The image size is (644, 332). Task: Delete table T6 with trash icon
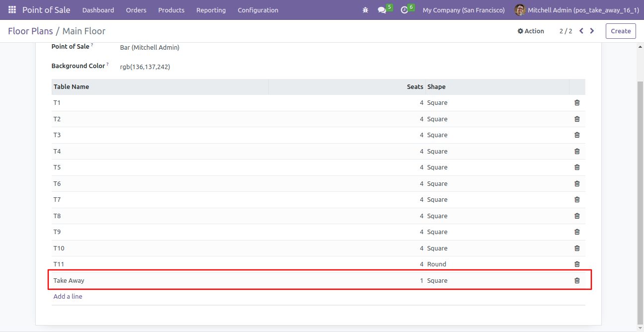[x=577, y=183]
